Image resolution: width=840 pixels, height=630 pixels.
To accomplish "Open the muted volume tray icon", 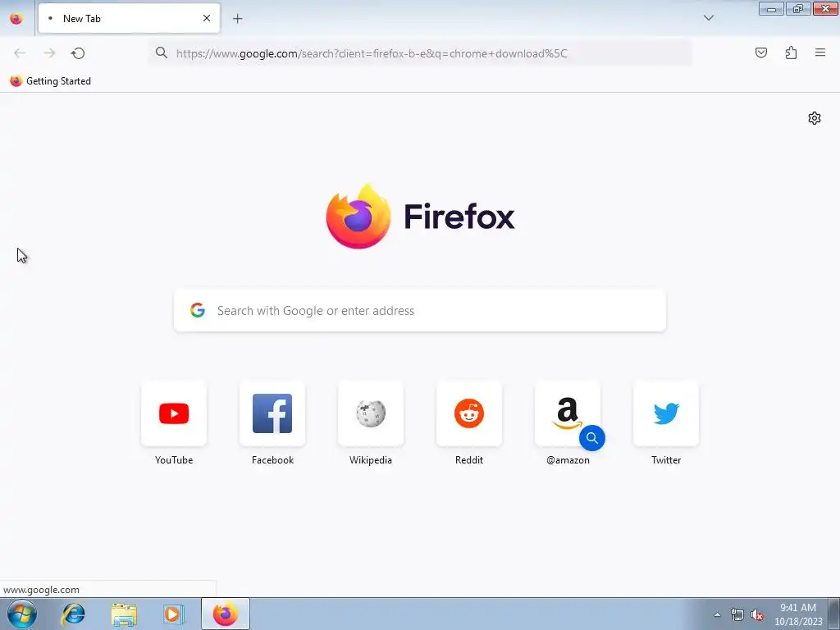I will pyautogui.click(x=757, y=614).
